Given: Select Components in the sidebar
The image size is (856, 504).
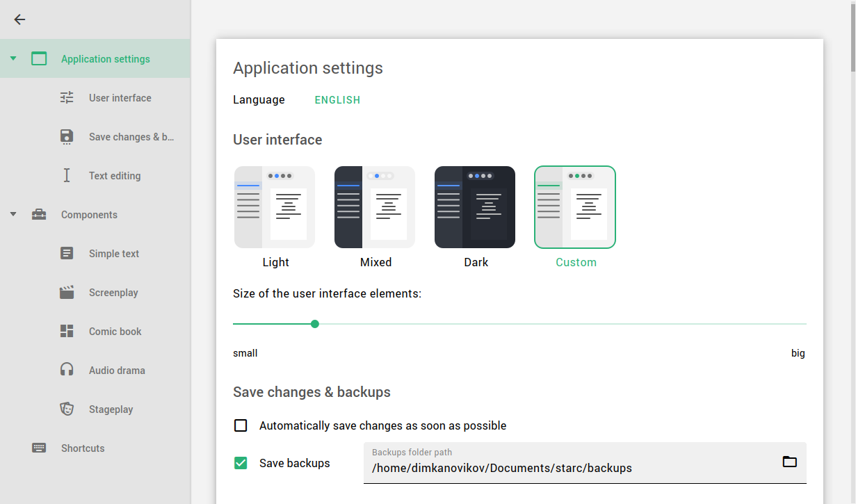Looking at the screenshot, I should click(95, 215).
